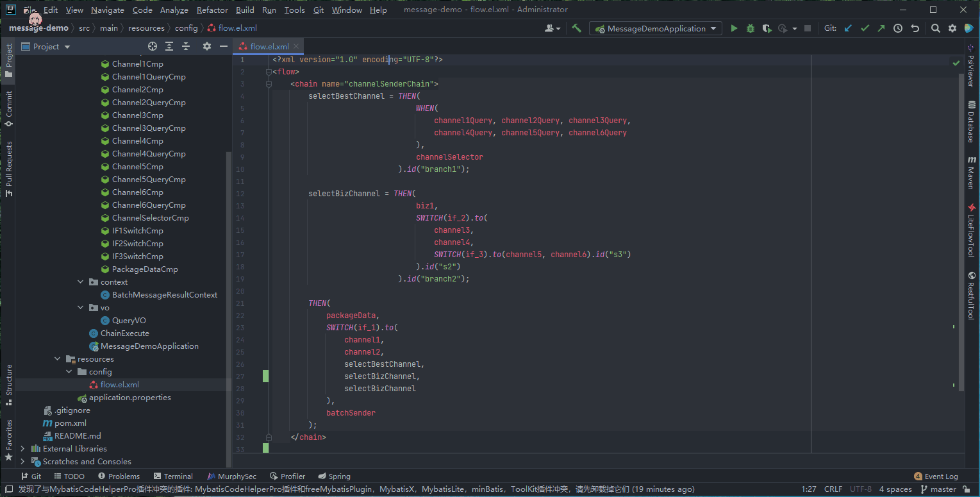Toggle the Database tool window

point(972,122)
